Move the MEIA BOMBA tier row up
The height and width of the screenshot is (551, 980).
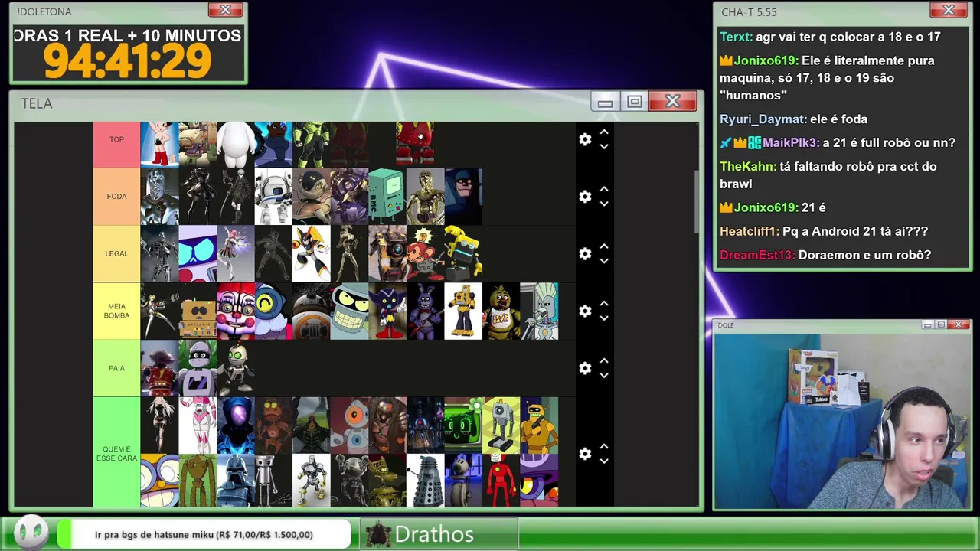tap(604, 304)
